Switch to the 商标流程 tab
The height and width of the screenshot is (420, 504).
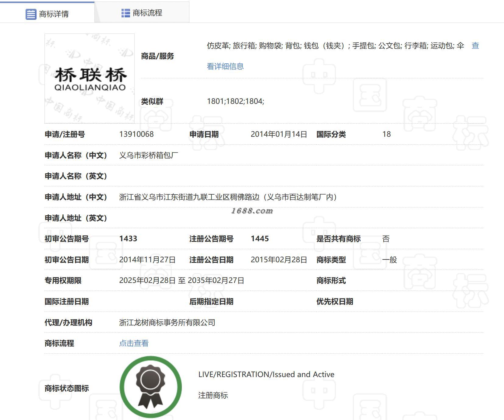(142, 13)
